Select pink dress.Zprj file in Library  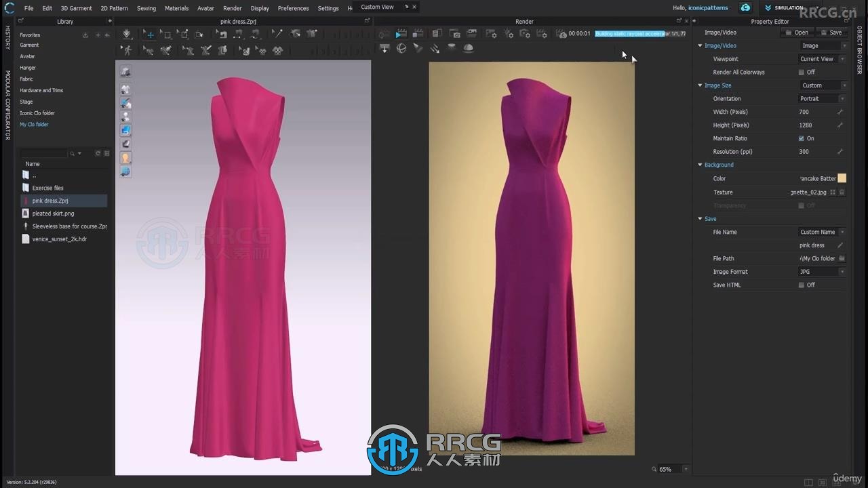64,201
